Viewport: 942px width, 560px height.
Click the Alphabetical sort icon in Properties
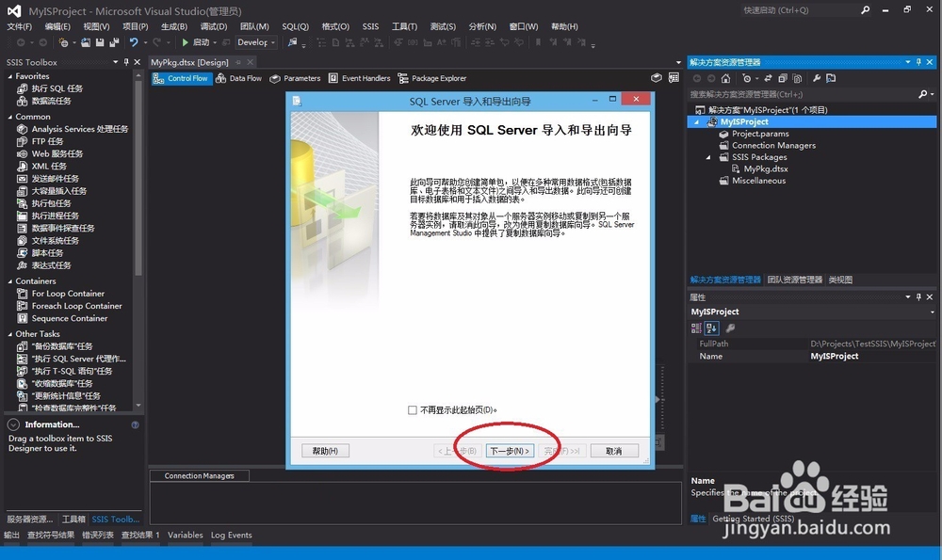[x=711, y=328]
